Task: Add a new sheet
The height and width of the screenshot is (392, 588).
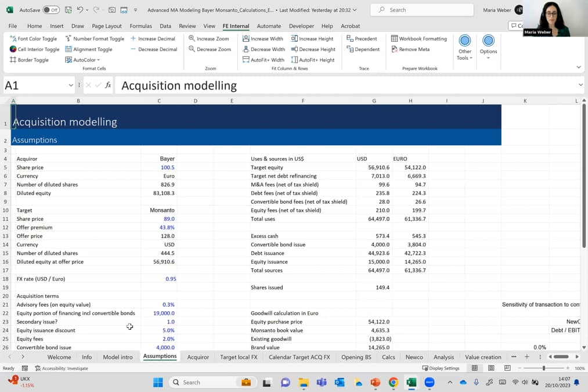Action: pyautogui.click(x=527, y=357)
